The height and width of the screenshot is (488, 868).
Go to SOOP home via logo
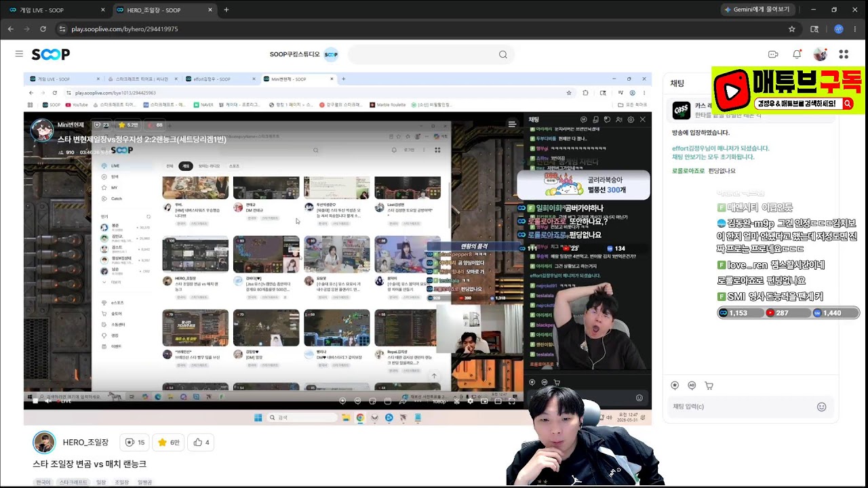pyautogui.click(x=51, y=54)
